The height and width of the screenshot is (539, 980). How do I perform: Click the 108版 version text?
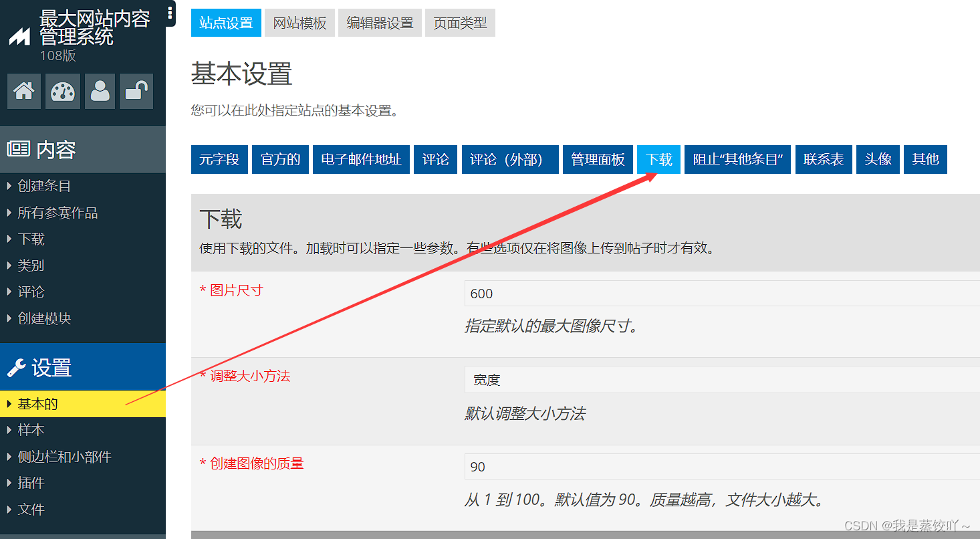[58, 56]
